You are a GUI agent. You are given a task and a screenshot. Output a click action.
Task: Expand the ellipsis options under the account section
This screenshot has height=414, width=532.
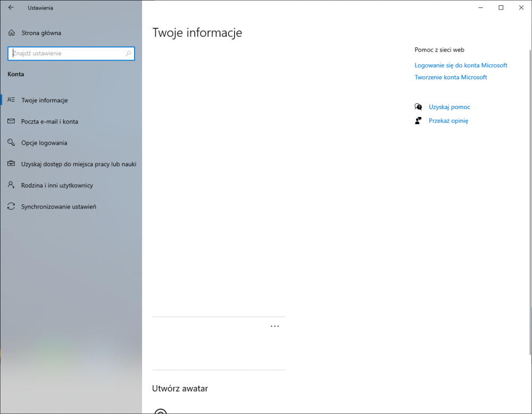coord(275,326)
